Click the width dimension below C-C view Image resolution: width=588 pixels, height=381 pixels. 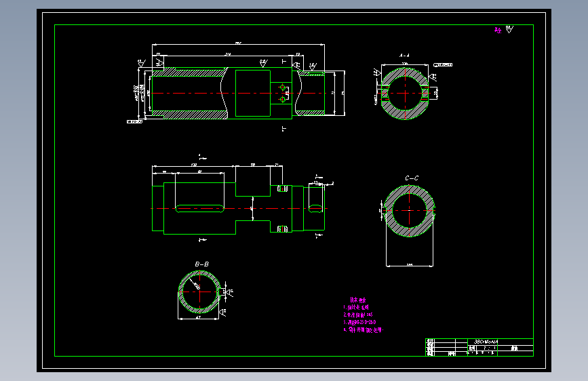tap(410, 265)
